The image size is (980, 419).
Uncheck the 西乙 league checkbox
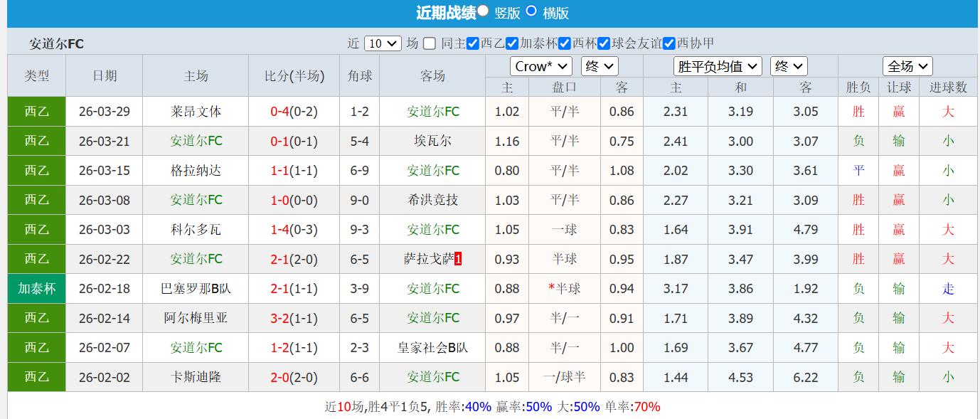point(473,43)
